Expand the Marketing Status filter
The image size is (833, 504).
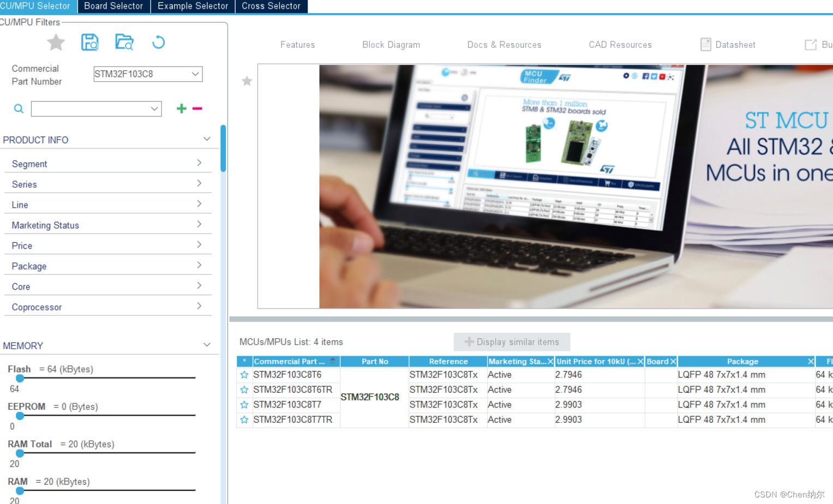click(199, 225)
